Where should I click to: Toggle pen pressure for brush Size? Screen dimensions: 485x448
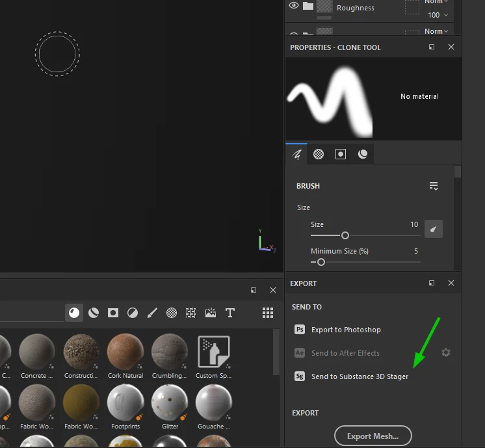coord(434,229)
